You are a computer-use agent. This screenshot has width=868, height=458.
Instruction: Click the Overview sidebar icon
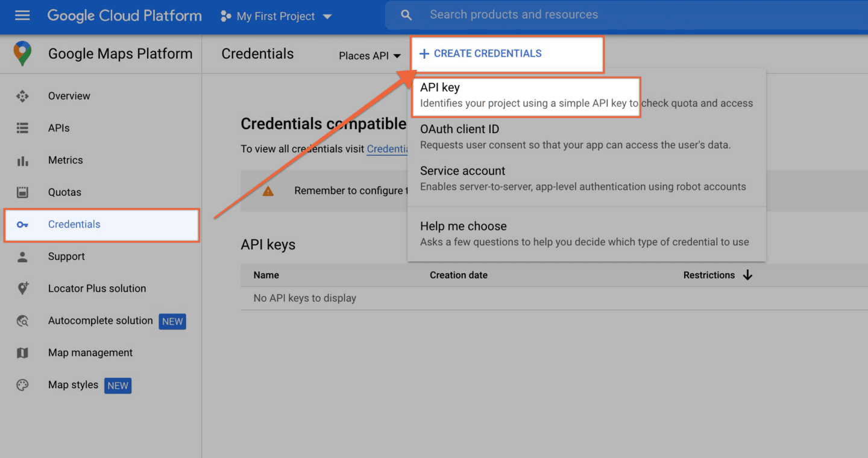point(22,96)
